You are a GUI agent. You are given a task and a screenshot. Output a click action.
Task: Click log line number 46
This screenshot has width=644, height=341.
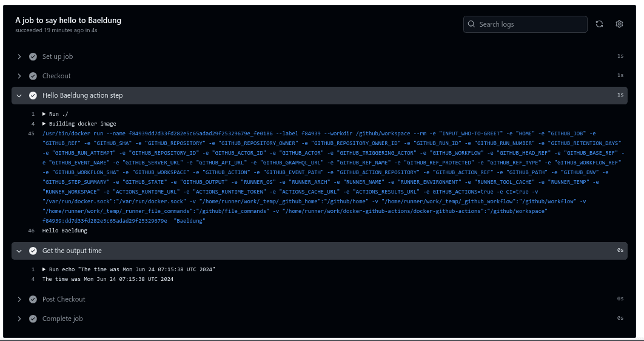tap(31, 231)
